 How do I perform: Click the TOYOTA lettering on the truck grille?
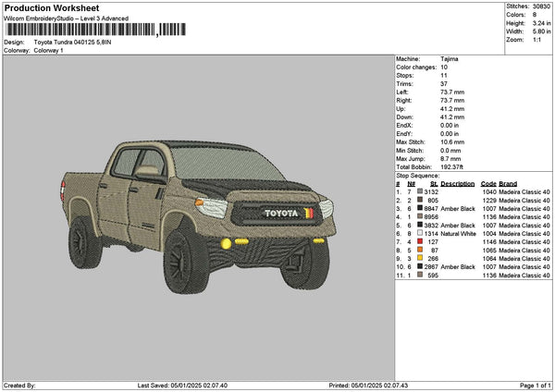(x=282, y=214)
